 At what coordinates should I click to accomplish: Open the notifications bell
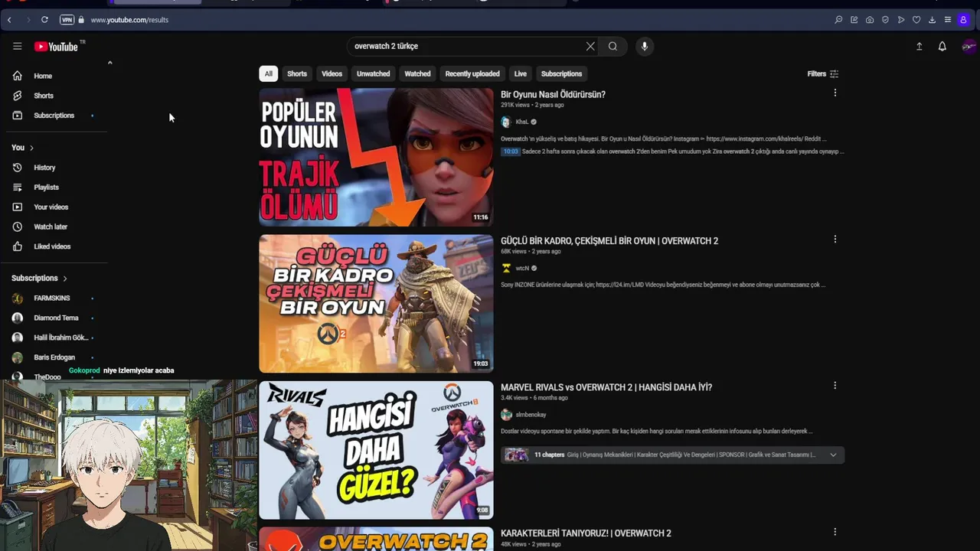(x=942, y=47)
